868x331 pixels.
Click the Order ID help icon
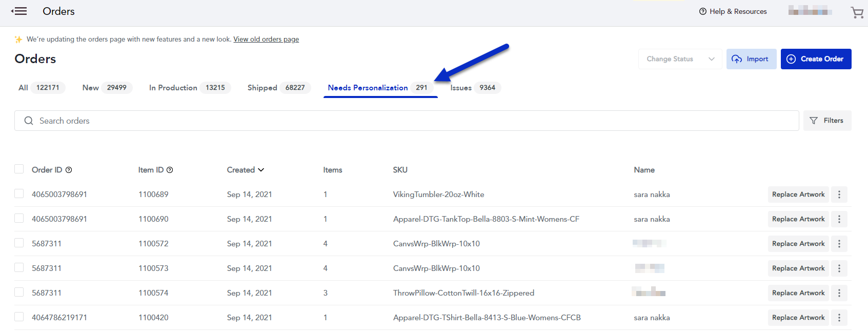tap(69, 170)
